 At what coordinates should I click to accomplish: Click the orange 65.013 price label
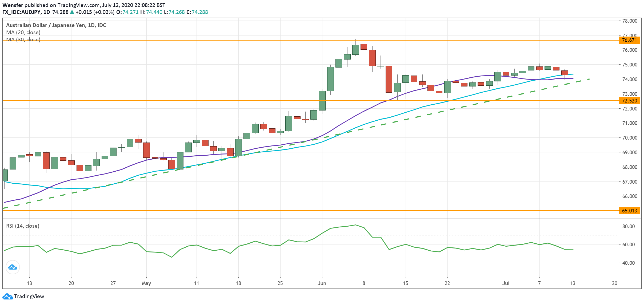629,211
